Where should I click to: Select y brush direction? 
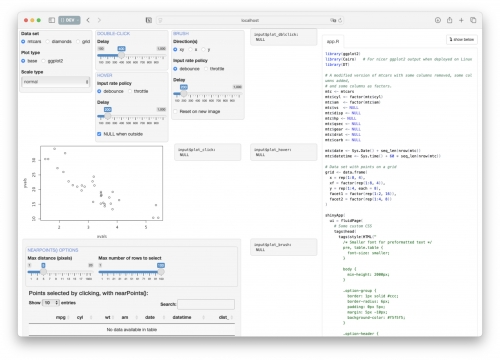[x=203, y=50]
